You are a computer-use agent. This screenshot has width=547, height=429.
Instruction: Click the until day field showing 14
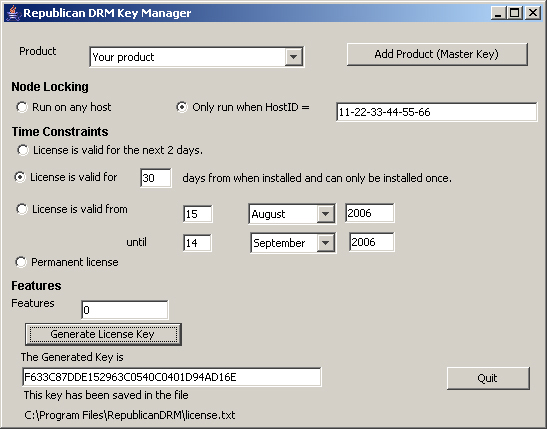click(197, 242)
